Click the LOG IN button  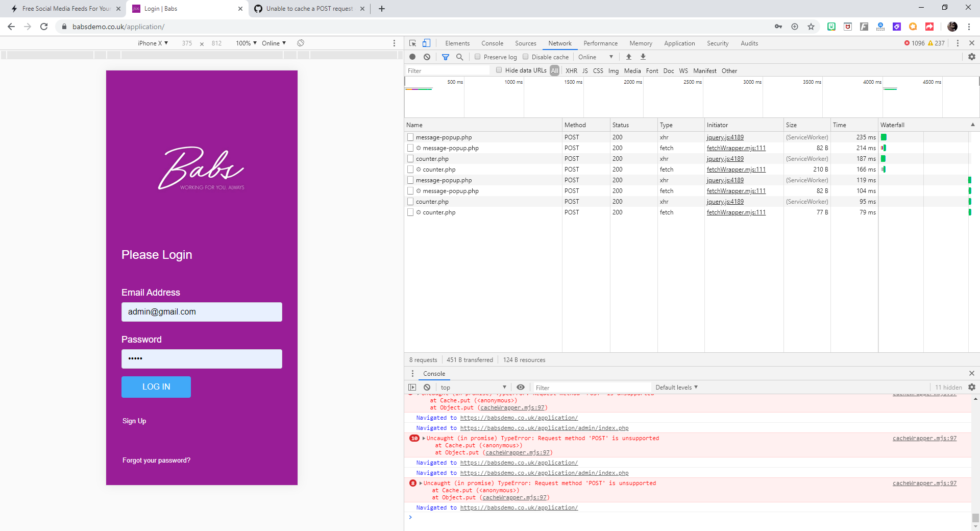(x=156, y=387)
